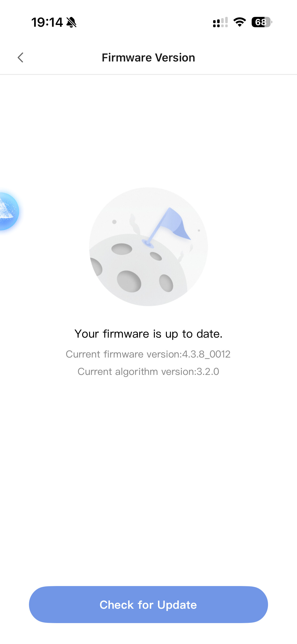
Task: Tap the small gray dot left of flag
Action: (114, 222)
